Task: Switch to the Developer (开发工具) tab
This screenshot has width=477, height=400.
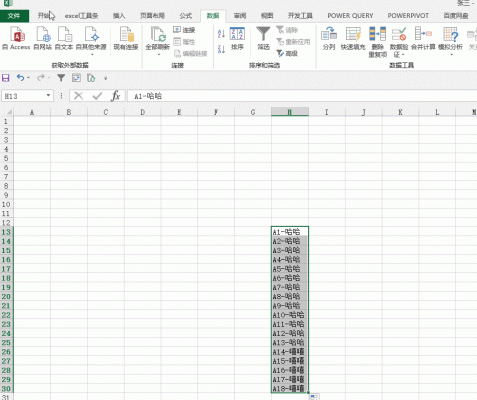Action: click(300, 16)
